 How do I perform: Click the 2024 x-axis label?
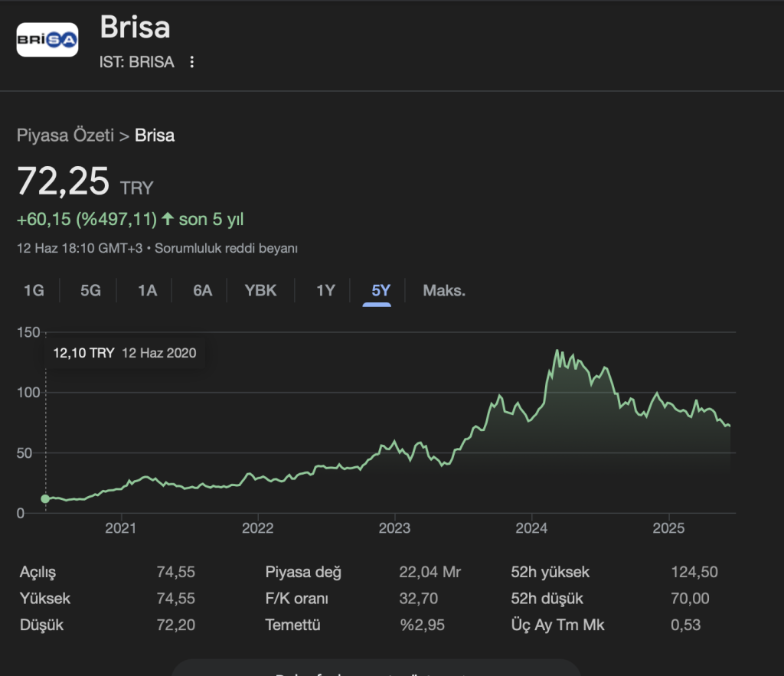click(531, 528)
